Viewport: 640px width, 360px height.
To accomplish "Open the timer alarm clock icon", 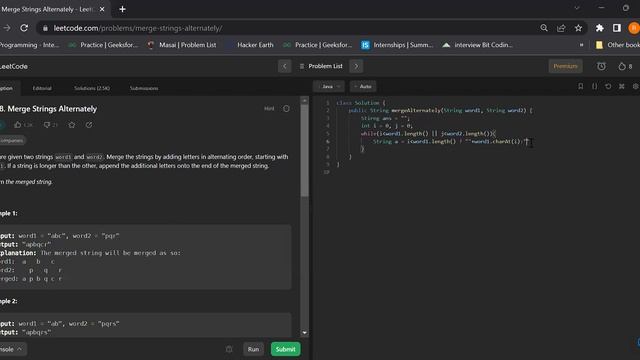I will (602, 66).
